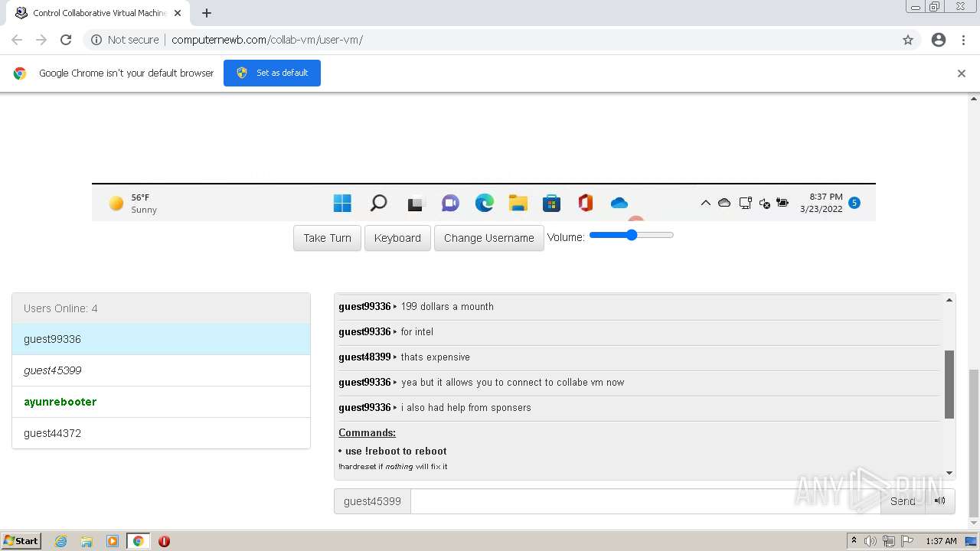Click the VM tray OneDrive cloud icon

pos(724,203)
